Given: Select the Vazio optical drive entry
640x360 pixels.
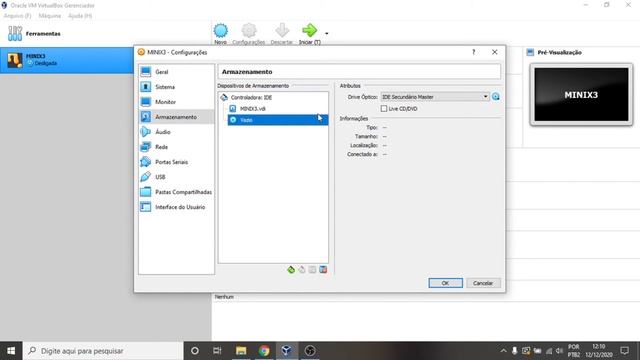Looking at the screenshot, I should pos(278,120).
